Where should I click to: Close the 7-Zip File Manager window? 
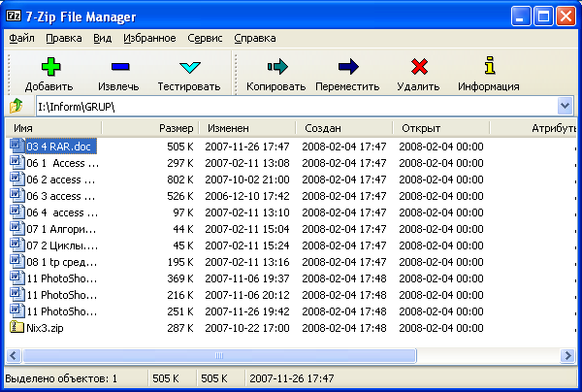point(566,16)
